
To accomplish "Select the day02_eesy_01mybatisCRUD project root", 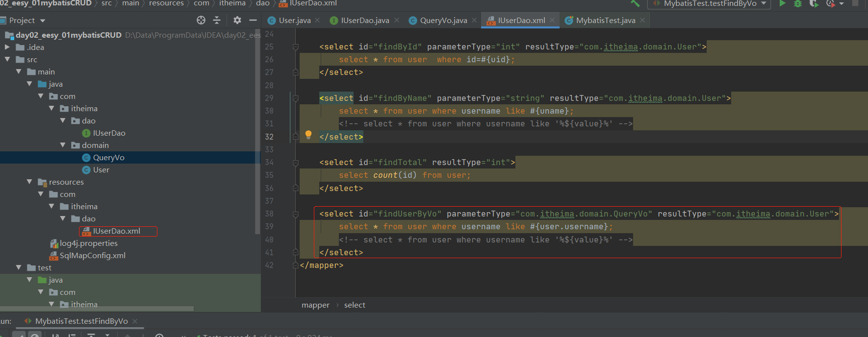I will click(63, 35).
